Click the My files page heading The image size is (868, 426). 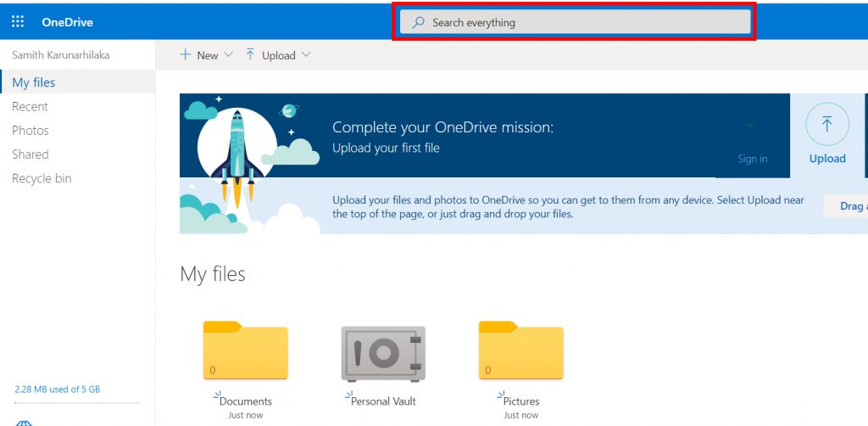[213, 274]
